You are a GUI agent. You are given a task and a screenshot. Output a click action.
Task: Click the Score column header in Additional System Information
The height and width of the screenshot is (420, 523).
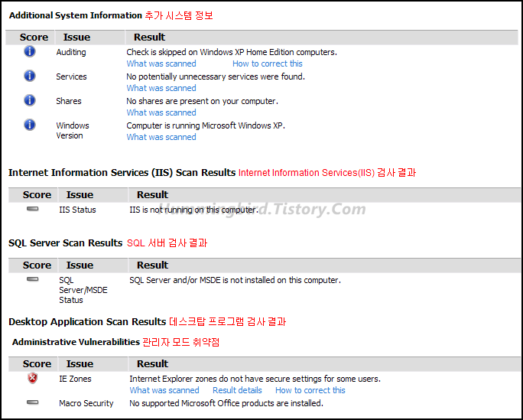[x=34, y=37]
